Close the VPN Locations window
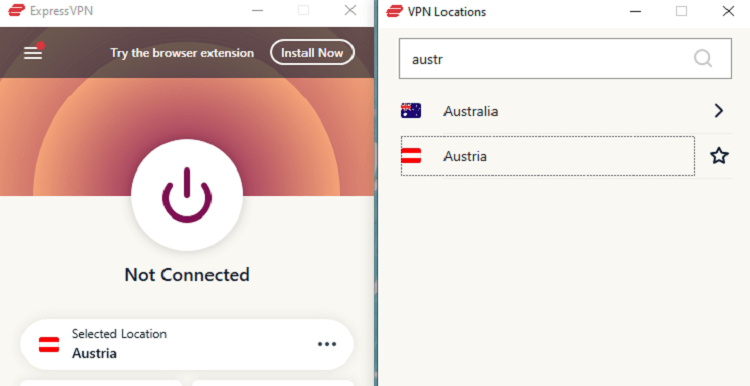 tap(728, 11)
